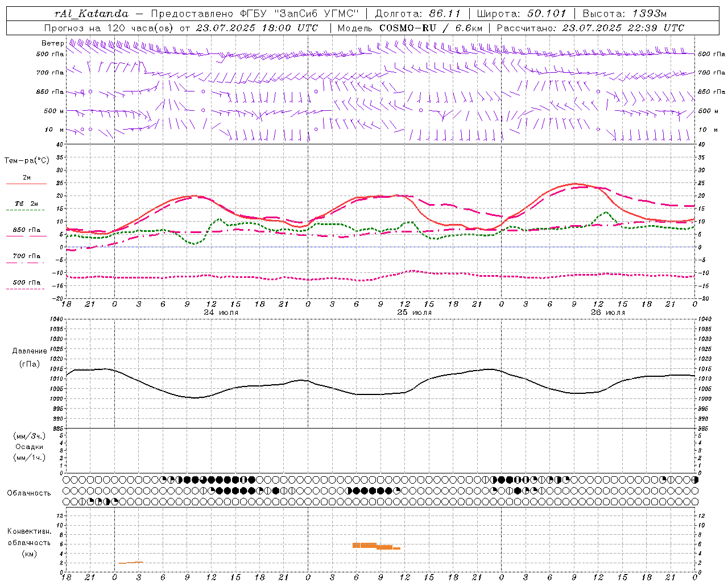Click the (мм/1ч.) precipitation unit label
Image resolution: width=728 pixels, height=582 pixels.
tap(30, 458)
